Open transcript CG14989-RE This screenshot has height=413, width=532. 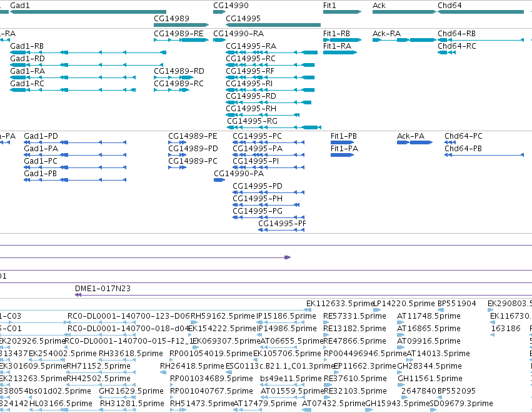tap(178, 34)
